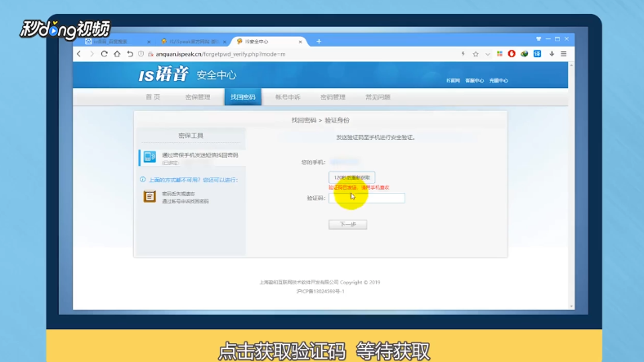Click the address bar URL

click(220, 54)
